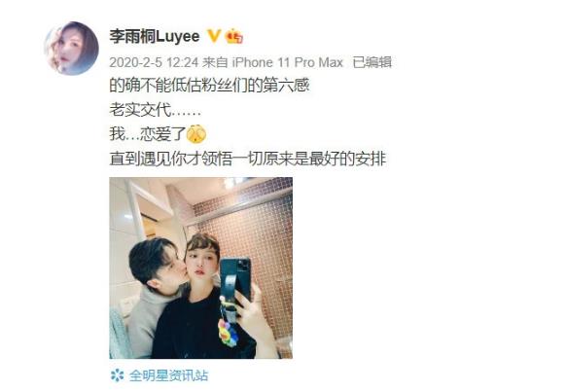
Task: Click the text line 的确不能低估粉丝们的第六感
Action: pyautogui.click(x=209, y=86)
